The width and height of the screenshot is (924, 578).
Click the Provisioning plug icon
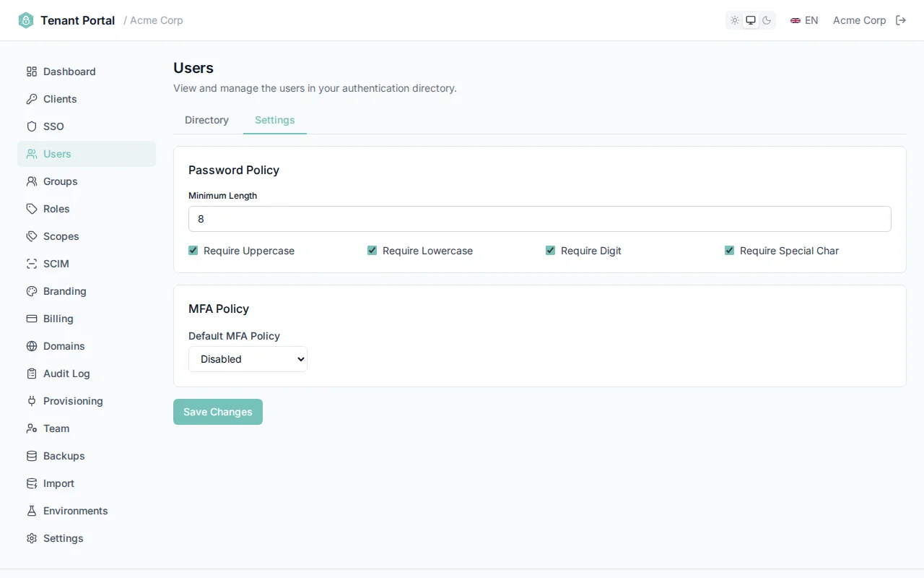32,401
